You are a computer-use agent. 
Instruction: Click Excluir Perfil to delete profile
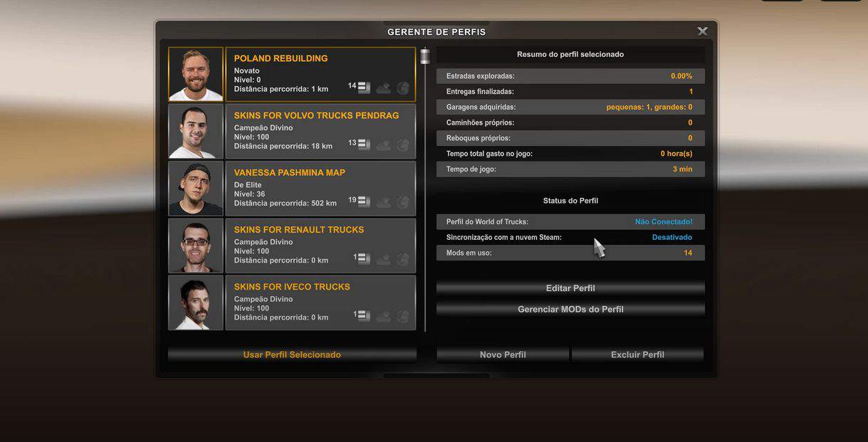[x=637, y=354]
